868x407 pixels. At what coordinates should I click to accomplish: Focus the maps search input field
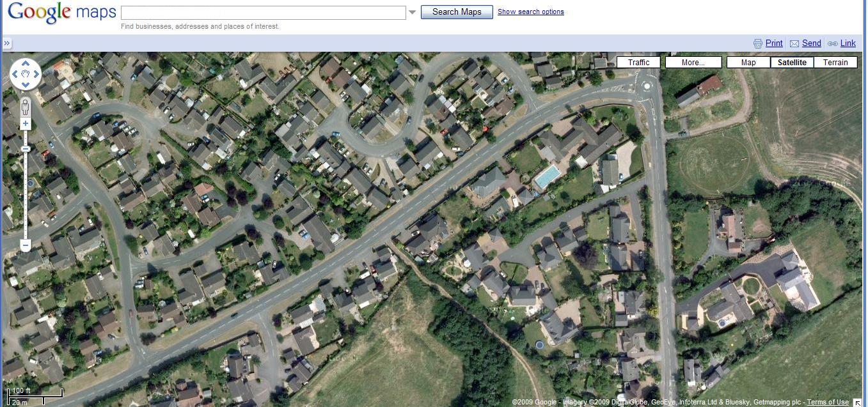tap(264, 13)
